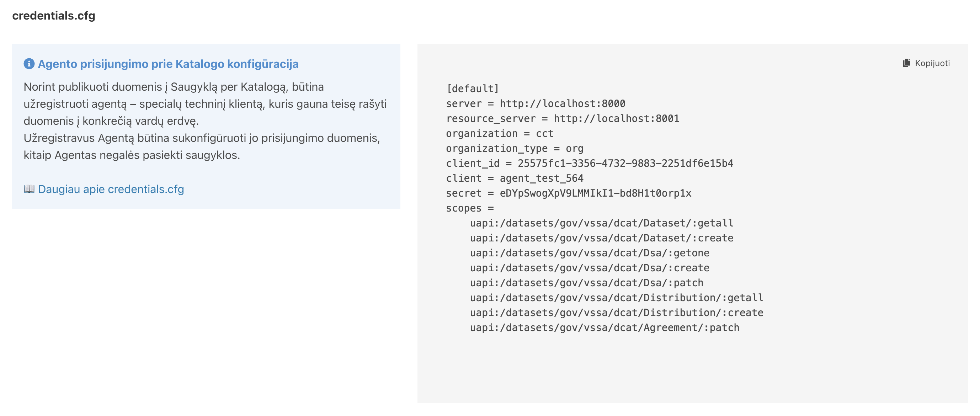Click the [default] section line
980x416 pixels.
[472, 89]
